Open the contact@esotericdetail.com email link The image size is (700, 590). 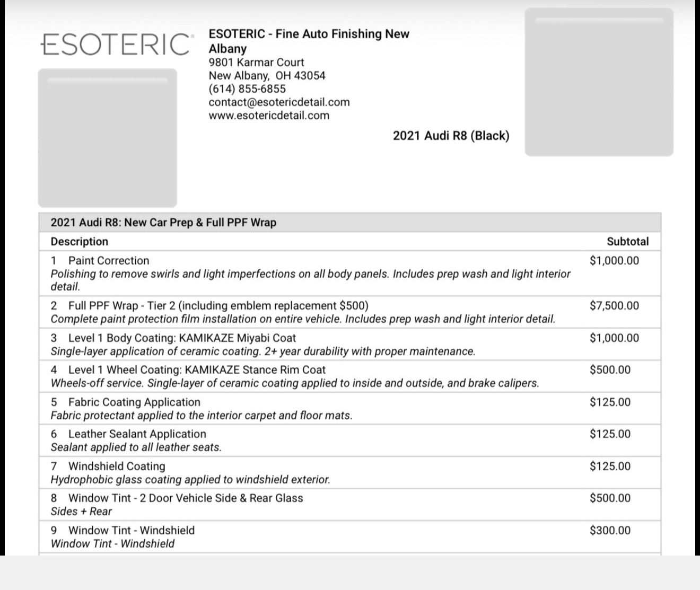[x=279, y=102]
